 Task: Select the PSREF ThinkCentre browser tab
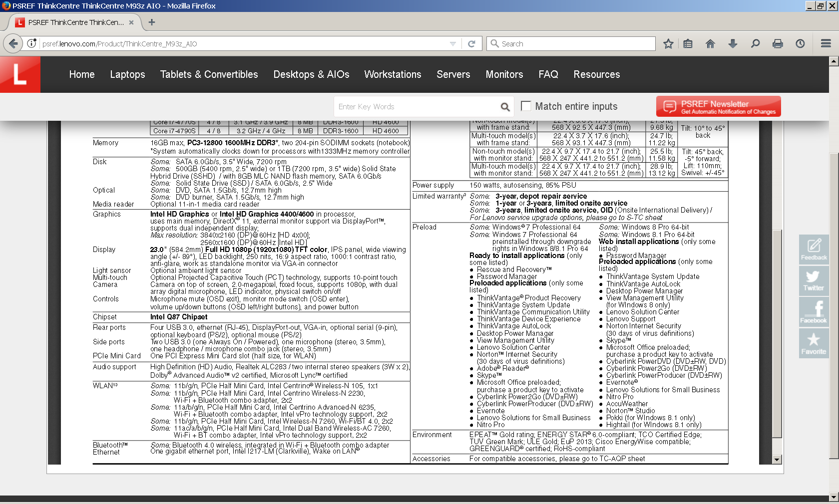[x=75, y=22]
